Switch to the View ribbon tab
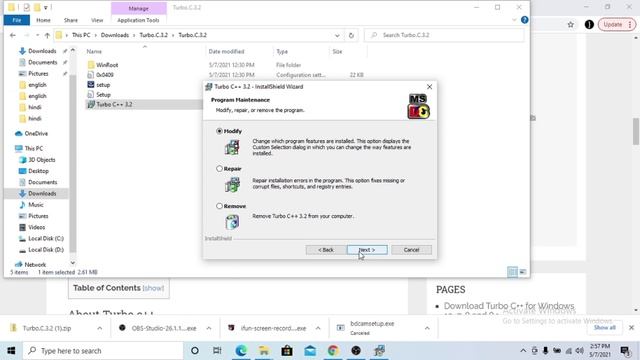 (x=97, y=20)
